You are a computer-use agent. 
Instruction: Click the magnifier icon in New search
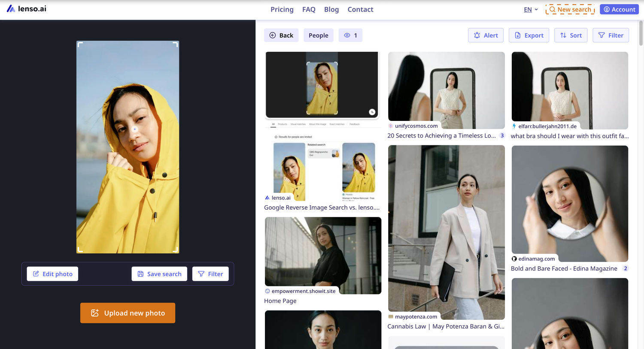pyautogui.click(x=553, y=9)
